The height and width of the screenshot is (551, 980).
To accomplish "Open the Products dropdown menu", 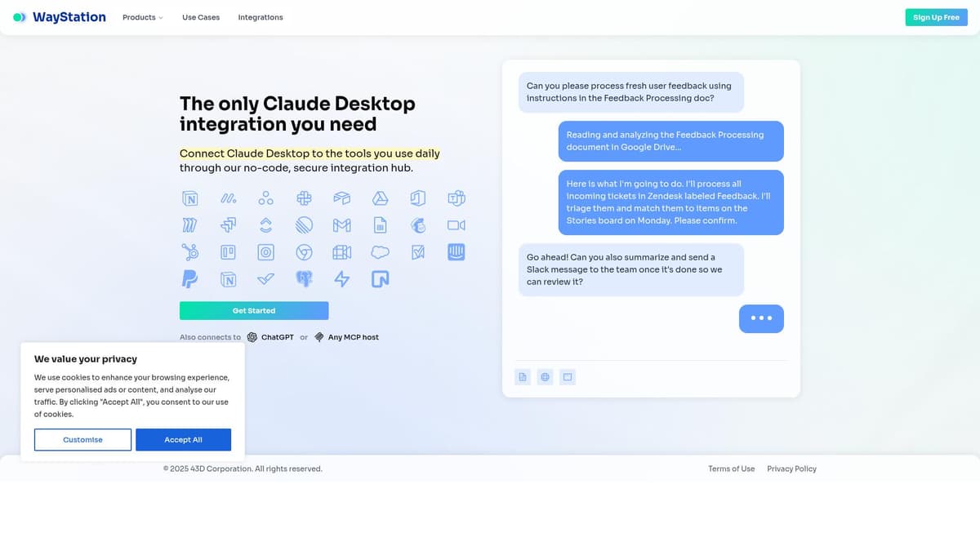I will pyautogui.click(x=142, y=16).
